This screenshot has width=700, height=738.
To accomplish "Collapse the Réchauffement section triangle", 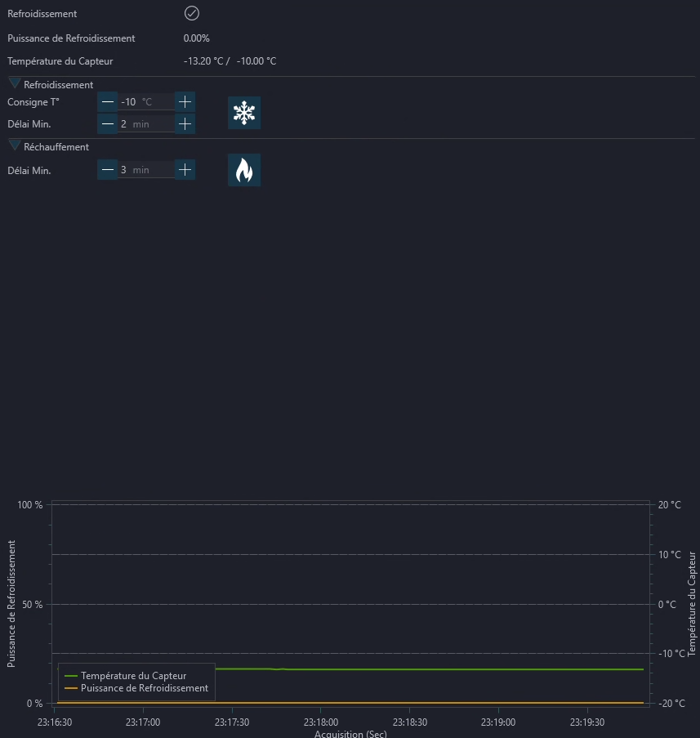I will (x=15, y=146).
